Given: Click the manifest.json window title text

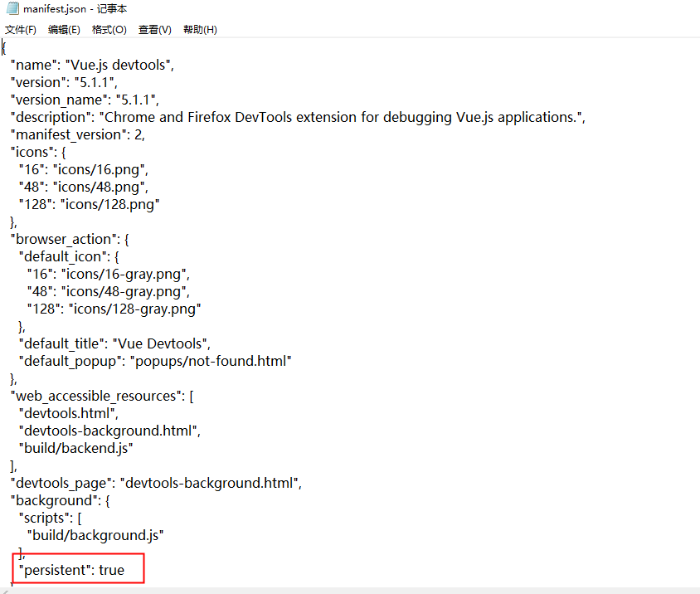Looking at the screenshot, I should 75,8.
